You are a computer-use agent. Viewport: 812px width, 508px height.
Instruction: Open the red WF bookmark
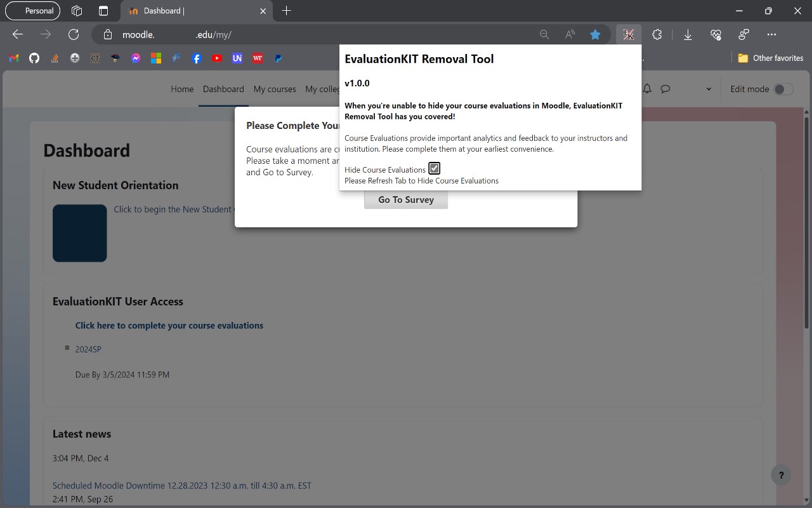(258, 58)
